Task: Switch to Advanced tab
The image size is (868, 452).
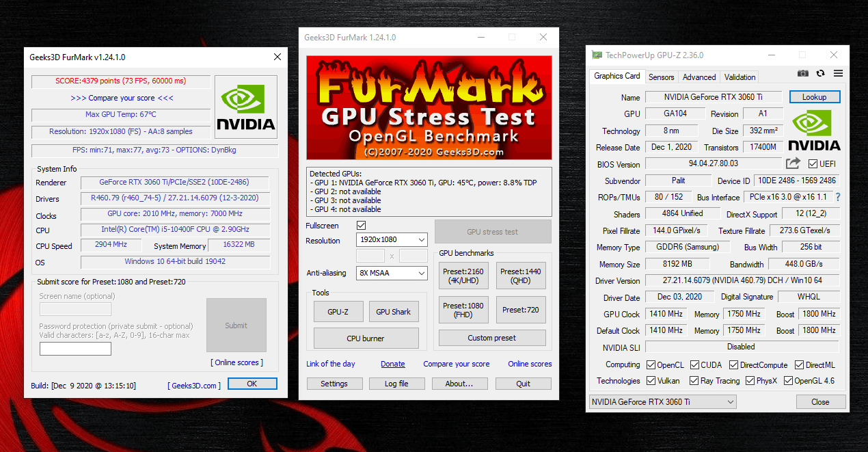Action: coord(699,77)
